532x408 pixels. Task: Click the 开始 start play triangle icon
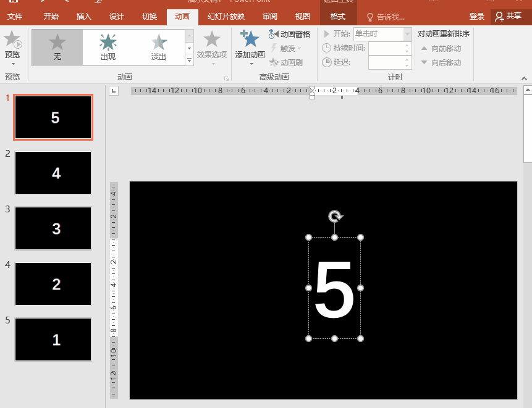(x=326, y=34)
